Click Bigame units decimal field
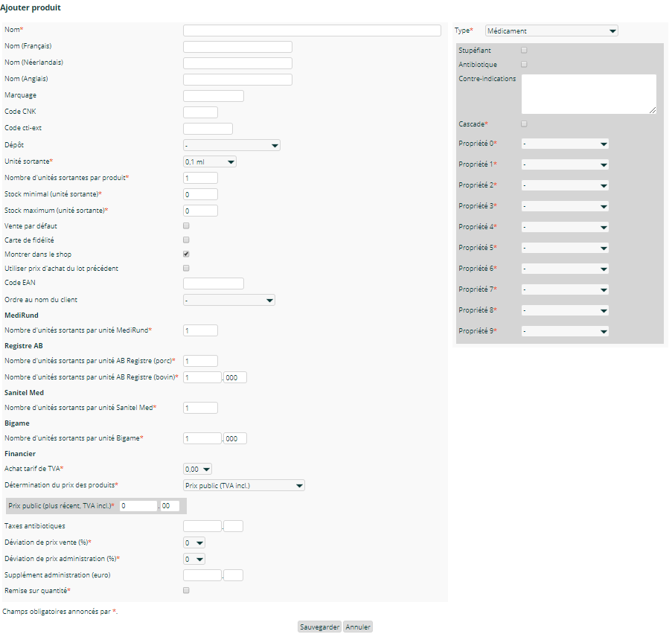672x634 pixels. tap(235, 438)
